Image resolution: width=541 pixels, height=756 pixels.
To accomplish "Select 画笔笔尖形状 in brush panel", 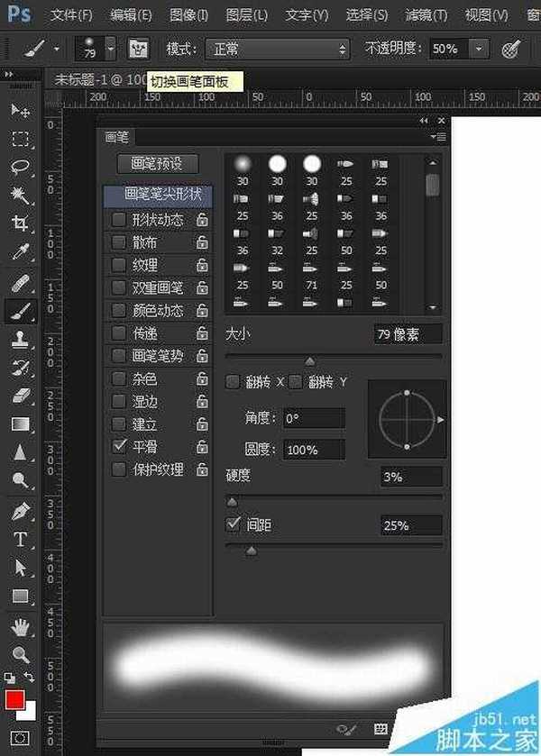I will click(x=157, y=194).
